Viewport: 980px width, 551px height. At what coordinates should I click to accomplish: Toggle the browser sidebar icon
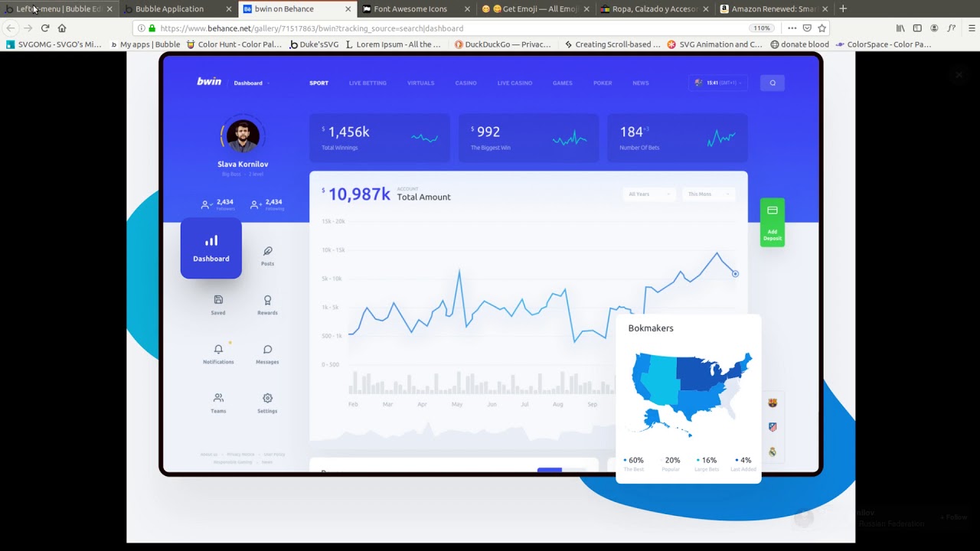917,28
